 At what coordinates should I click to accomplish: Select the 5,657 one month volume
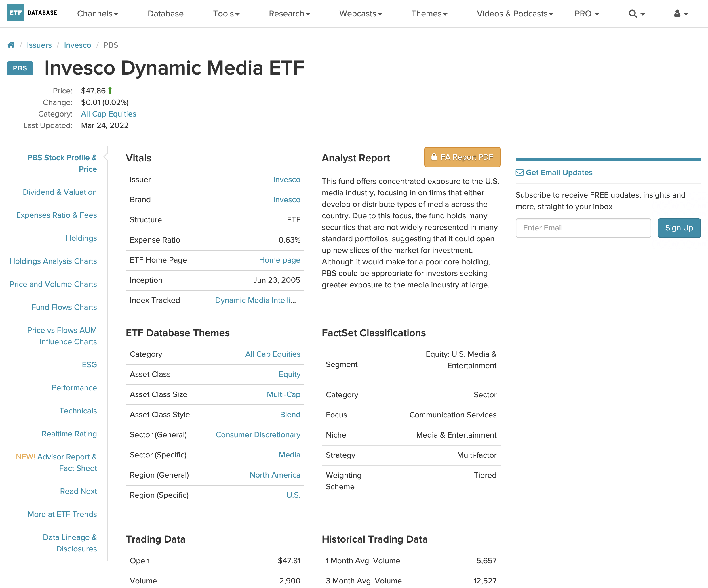point(486,561)
